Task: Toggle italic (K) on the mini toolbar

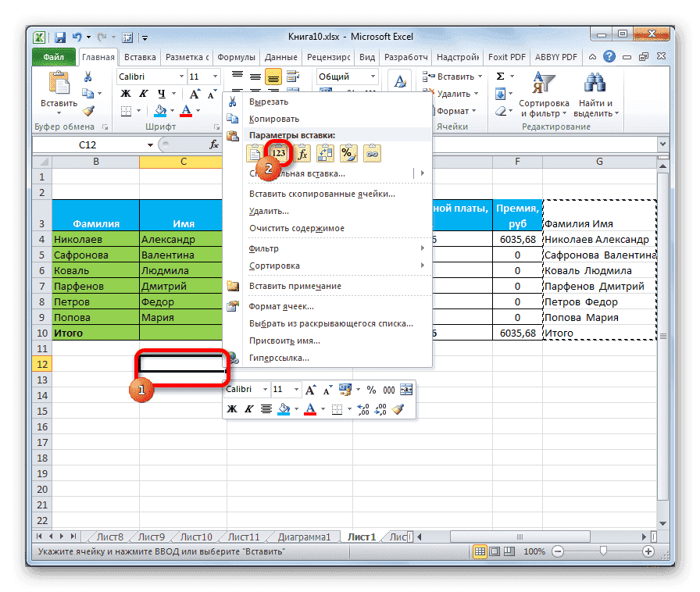Action: (249, 408)
